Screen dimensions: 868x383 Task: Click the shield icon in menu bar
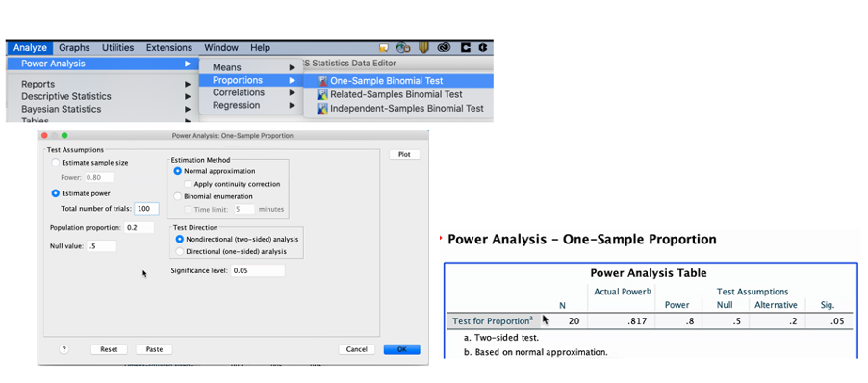point(423,48)
